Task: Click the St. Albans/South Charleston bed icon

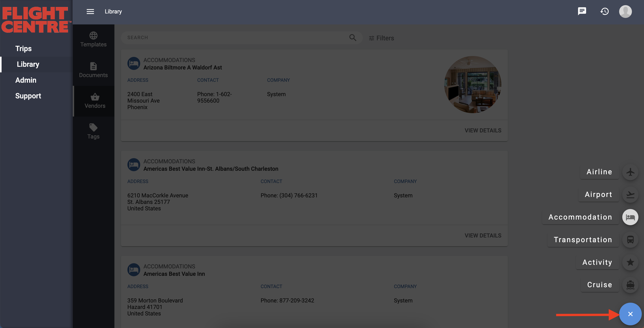Action: [x=134, y=165]
